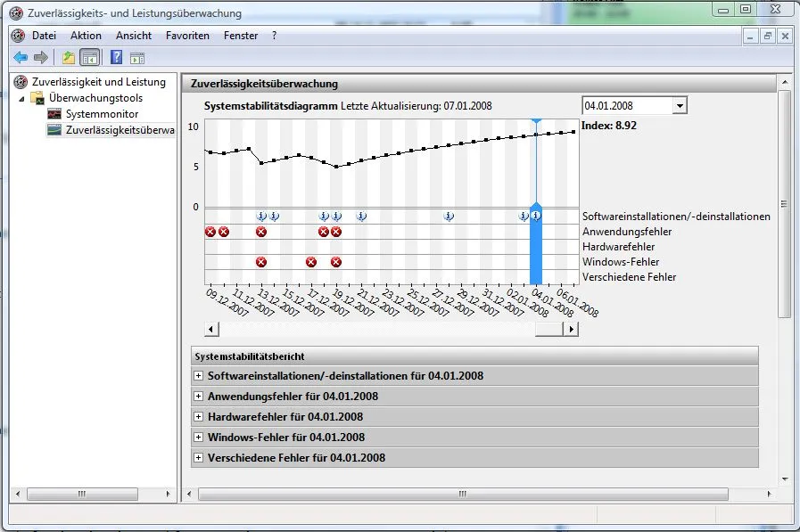Expand Hardwarefehler für 04.01.2008 section
Viewport: 800px width, 532px height.
(199, 416)
